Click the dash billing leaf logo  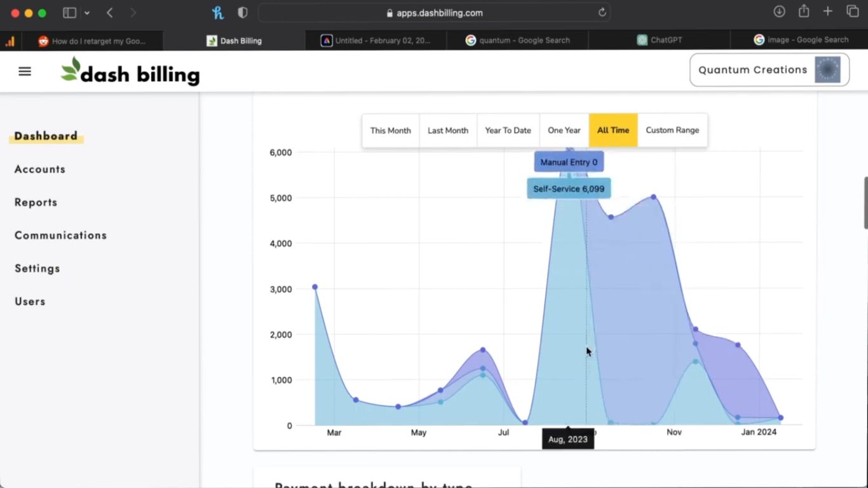[130, 71]
